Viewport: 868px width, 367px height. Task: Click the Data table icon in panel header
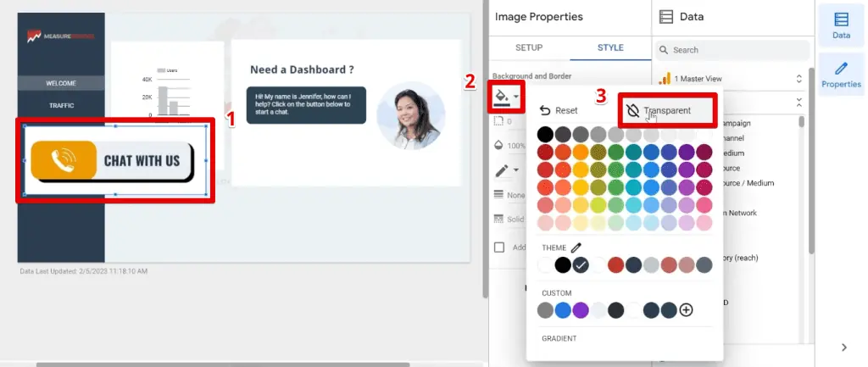point(666,17)
